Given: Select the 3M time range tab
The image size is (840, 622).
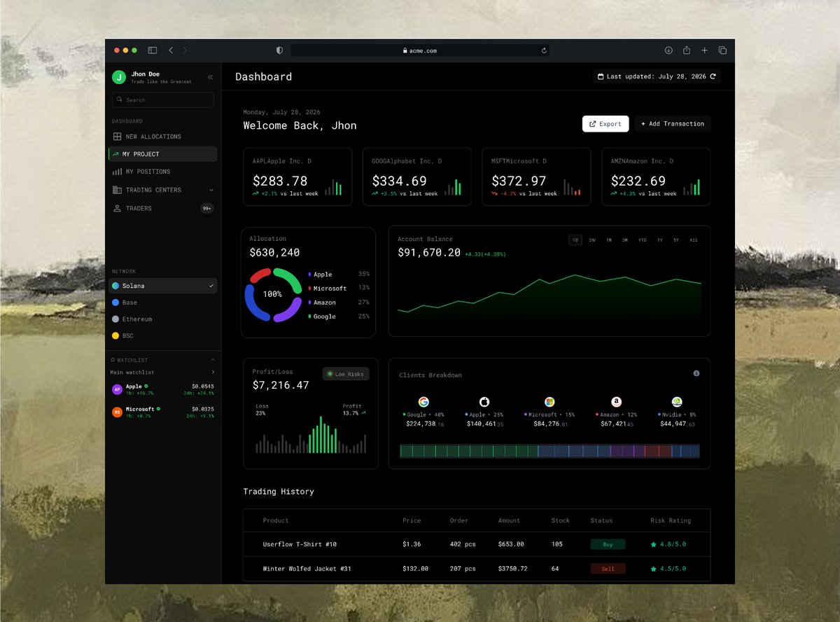Looking at the screenshot, I should click(625, 240).
